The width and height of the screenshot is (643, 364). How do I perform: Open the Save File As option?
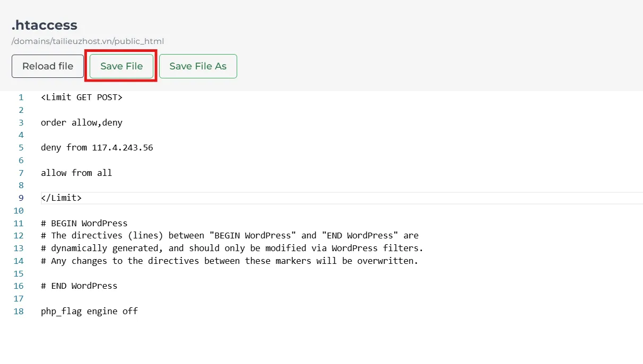198,66
